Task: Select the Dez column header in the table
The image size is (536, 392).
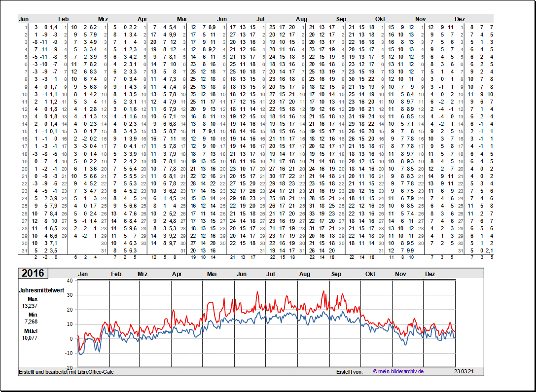Action: tap(459, 19)
